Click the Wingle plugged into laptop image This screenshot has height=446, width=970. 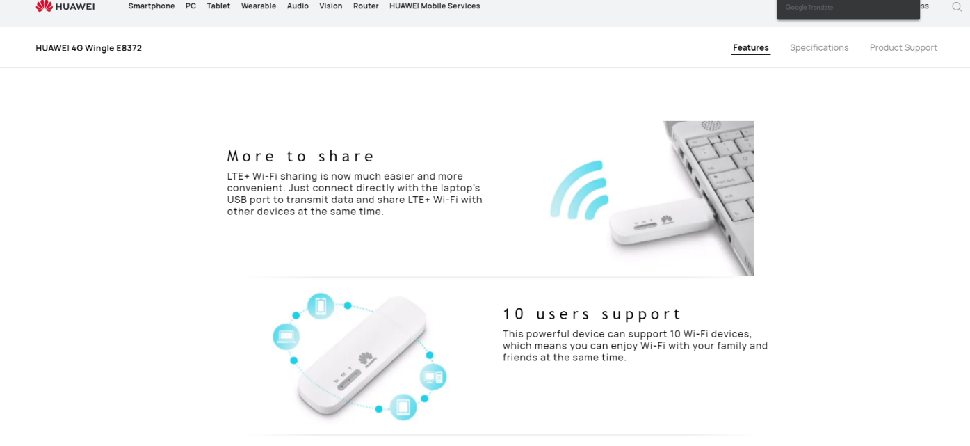click(682, 198)
